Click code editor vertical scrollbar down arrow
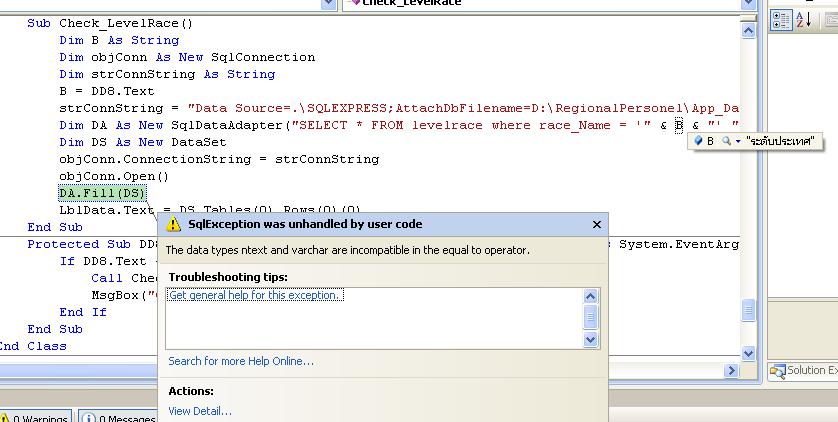838x422 pixels. pyautogui.click(x=748, y=353)
